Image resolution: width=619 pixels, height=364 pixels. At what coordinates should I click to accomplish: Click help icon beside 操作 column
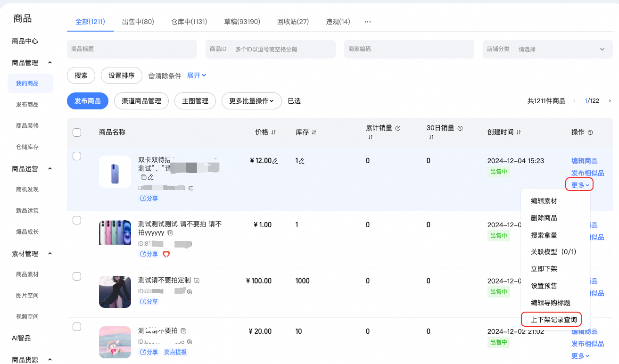590,132
